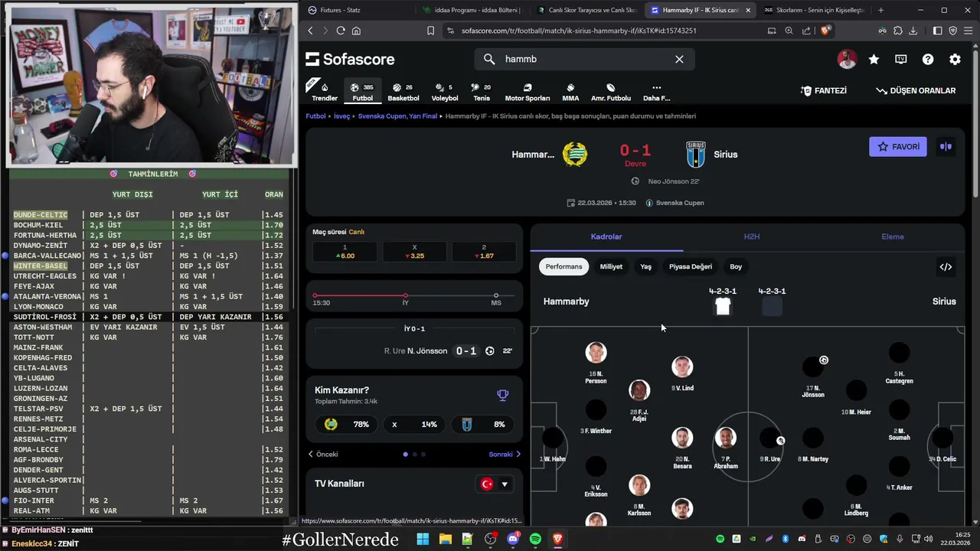Screen dimensions: 980x551
Task: Open the favorites star in the Sofascore header
Action: tap(874, 59)
